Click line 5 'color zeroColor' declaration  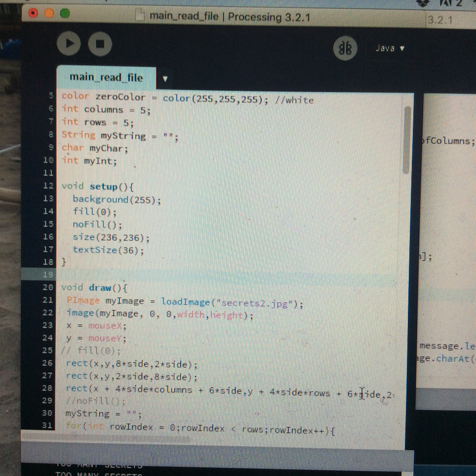[x=188, y=98]
